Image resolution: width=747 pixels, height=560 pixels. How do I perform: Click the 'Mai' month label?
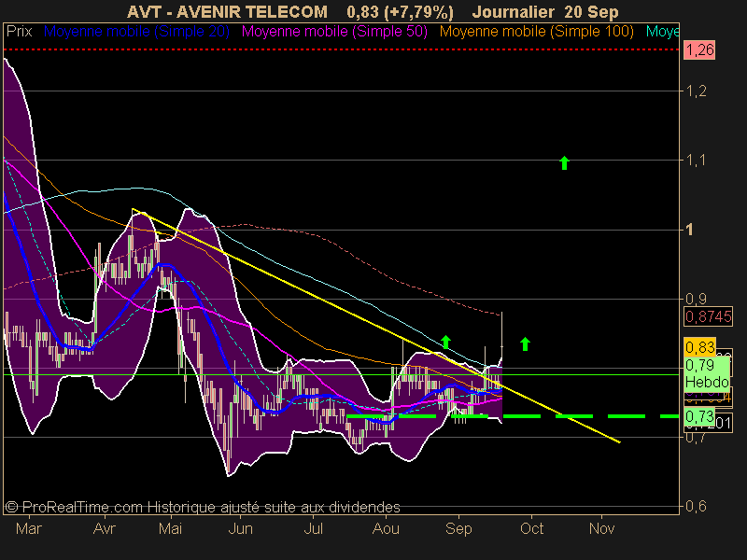[x=170, y=528]
